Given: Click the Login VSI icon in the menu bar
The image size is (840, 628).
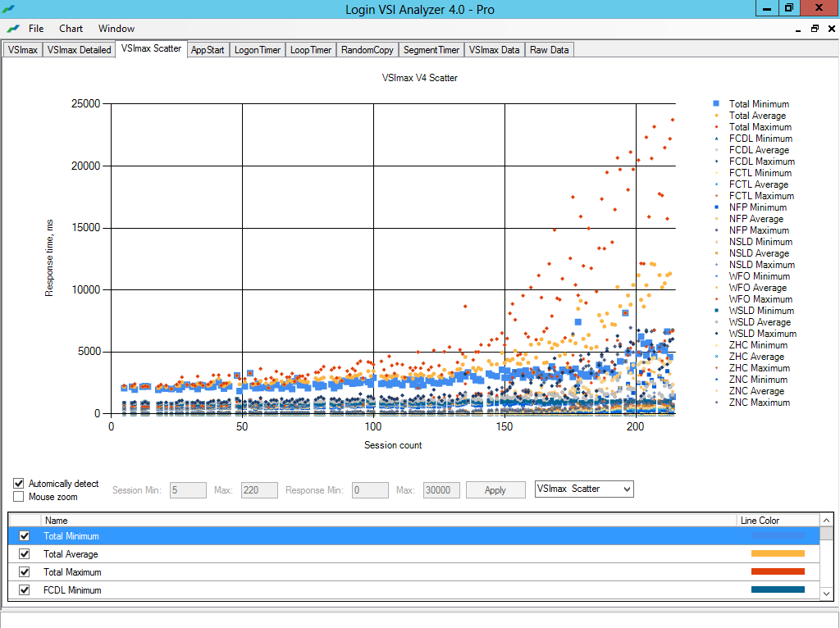Looking at the screenshot, I should click(13, 28).
